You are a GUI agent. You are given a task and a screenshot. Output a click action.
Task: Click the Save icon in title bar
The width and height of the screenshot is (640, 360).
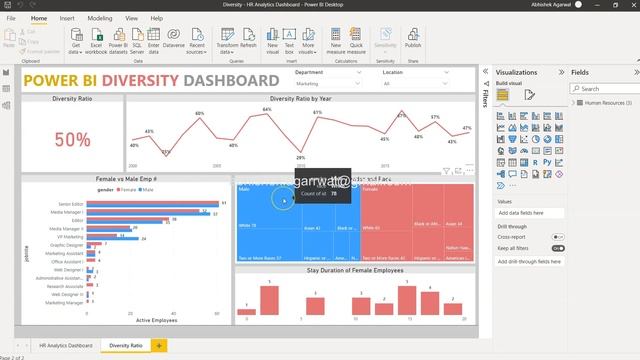(7, 5)
